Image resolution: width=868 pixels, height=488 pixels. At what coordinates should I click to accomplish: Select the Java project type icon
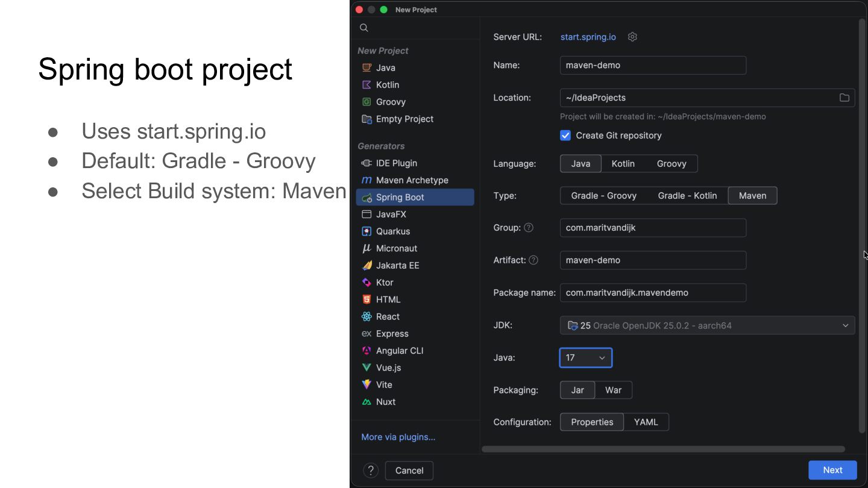tap(366, 68)
